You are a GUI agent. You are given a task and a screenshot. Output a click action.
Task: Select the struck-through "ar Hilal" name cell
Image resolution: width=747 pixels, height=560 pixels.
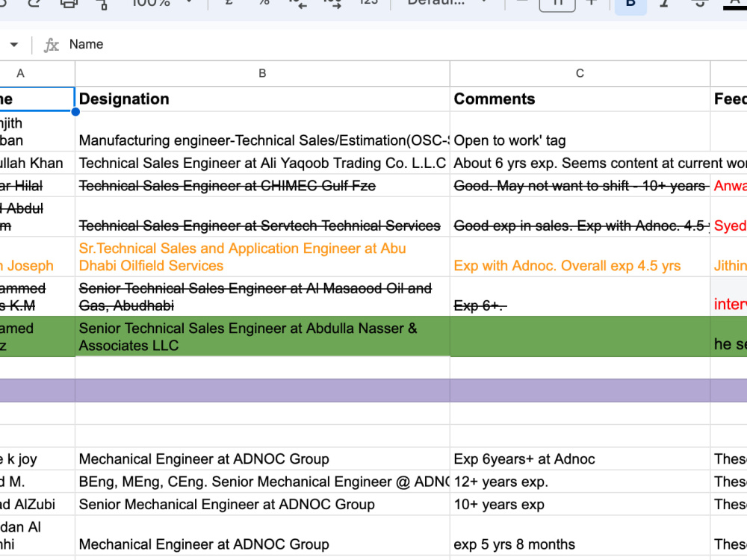tap(37, 185)
